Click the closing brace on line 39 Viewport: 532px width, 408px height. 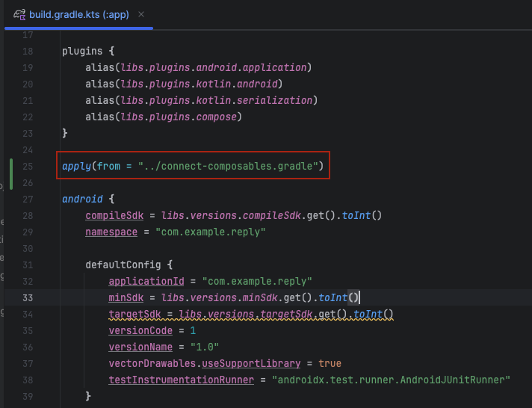click(x=88, y=397)
